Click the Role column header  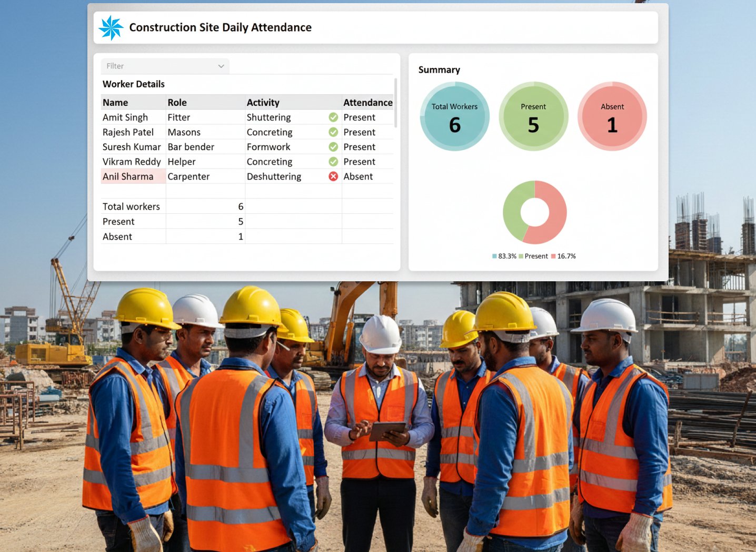click(x=177, y=103)
